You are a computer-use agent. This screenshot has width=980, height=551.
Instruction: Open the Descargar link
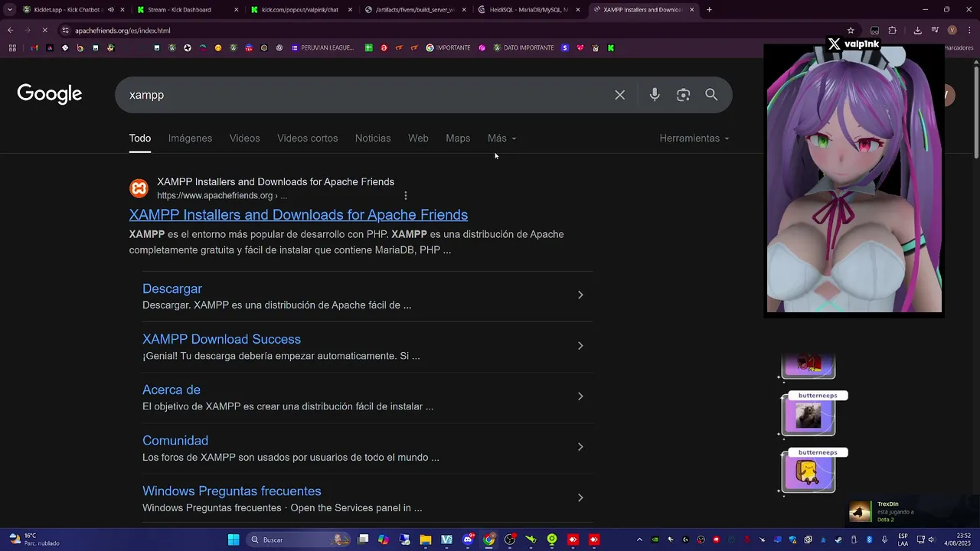tap(172, 289)
